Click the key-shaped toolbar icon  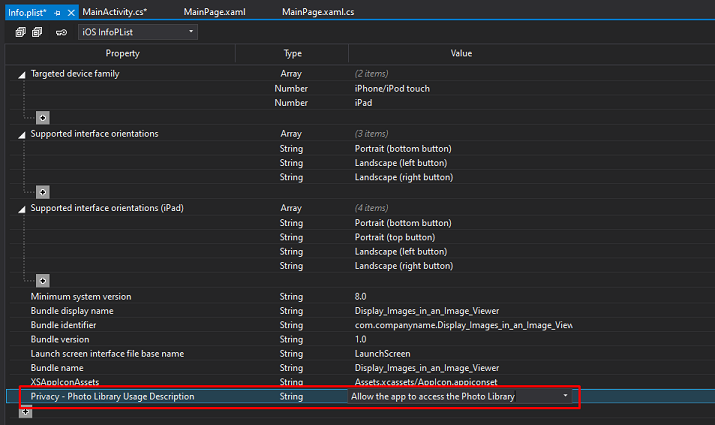[61, 32]
